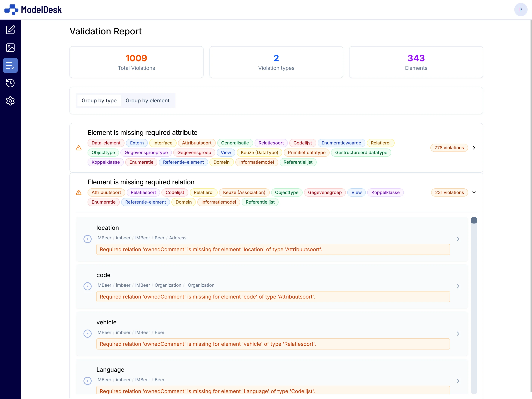Image resolution: width=532 pixels, height=399 pixels.
Task: Open the 'IMBeer' breadcrumb link under 'code'
Action: (x=103, y=285)
